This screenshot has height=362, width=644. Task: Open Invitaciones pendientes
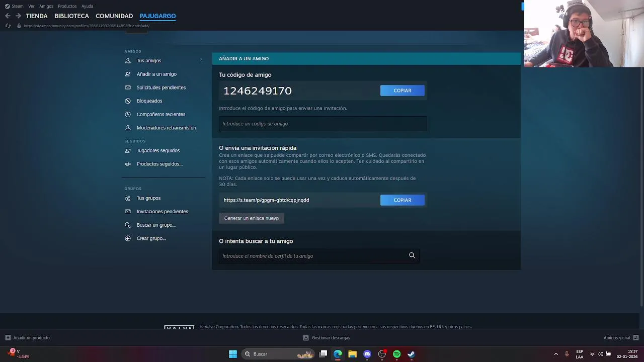coord(163,212)
